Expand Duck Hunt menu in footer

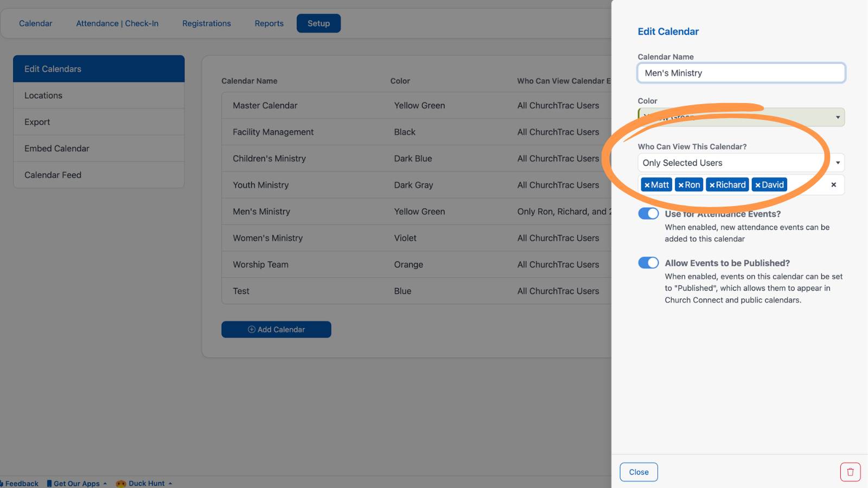point(144,483)
